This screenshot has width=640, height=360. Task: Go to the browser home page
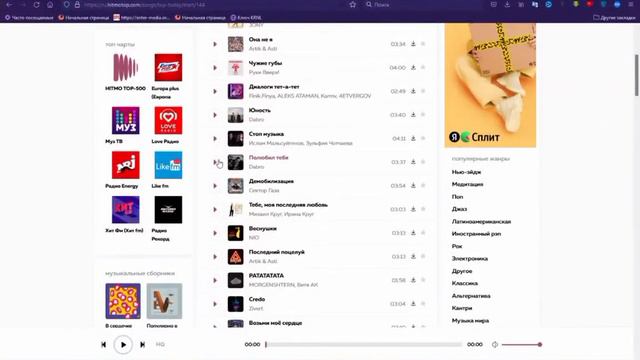click(50, 4)
